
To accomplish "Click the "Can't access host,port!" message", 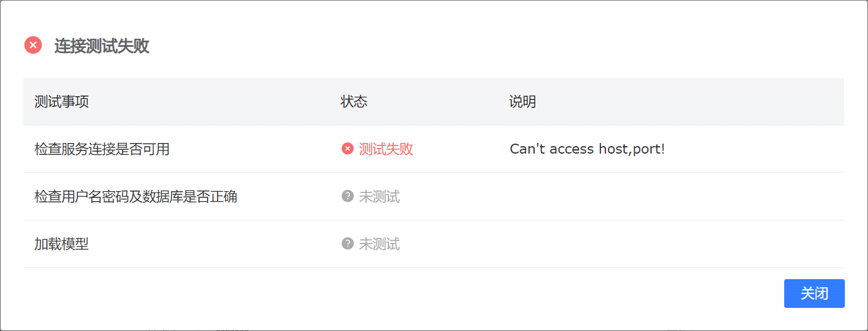I will (587, 149).
